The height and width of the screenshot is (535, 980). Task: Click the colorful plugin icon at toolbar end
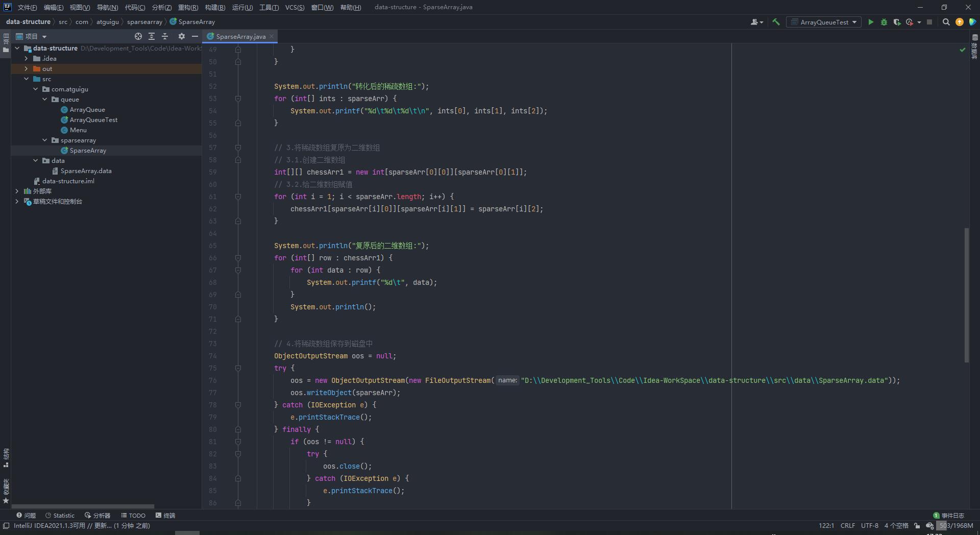[x=973, y=22]
